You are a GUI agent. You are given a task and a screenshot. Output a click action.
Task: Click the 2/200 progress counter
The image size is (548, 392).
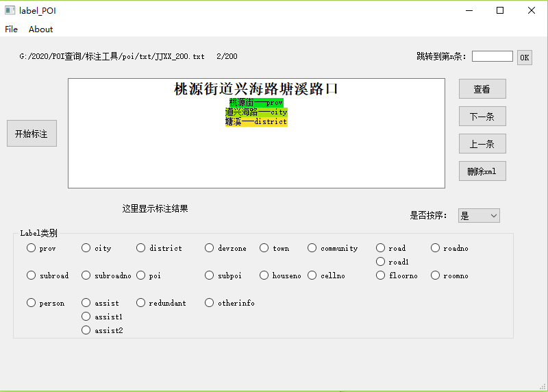227,56
